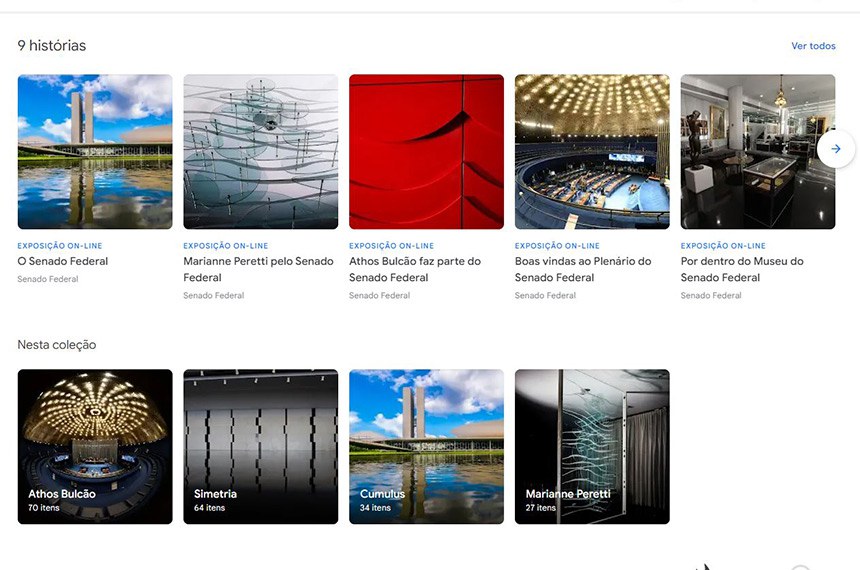860x570 pixels.
Task: Click 'Exposição on-line' label above Athos Bulcão story
Action: [391, 246]
